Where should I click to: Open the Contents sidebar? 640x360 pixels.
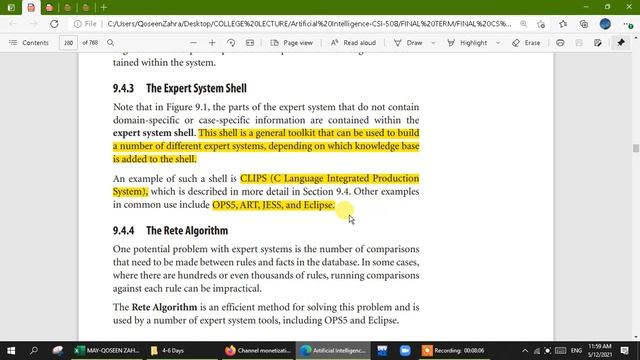[29, 43]
